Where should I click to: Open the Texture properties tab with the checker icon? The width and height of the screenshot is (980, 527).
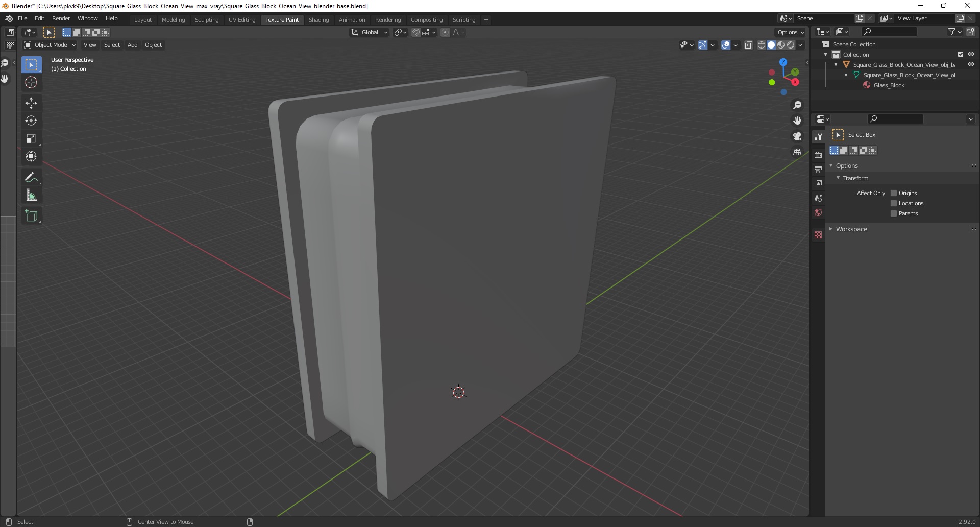[818, 235]
